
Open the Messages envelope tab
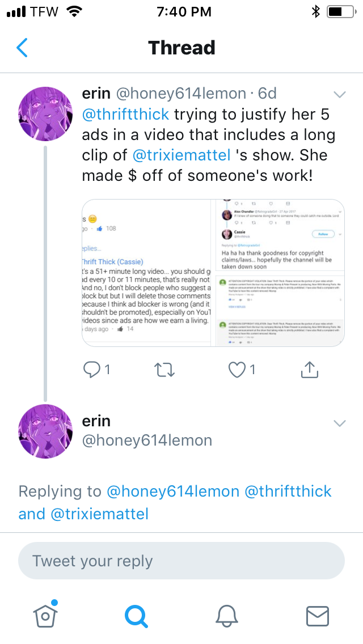[x=317, y=615]
